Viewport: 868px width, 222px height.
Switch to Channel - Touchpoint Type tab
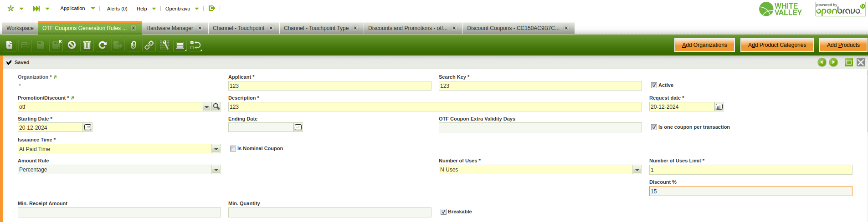click(316, 28)
